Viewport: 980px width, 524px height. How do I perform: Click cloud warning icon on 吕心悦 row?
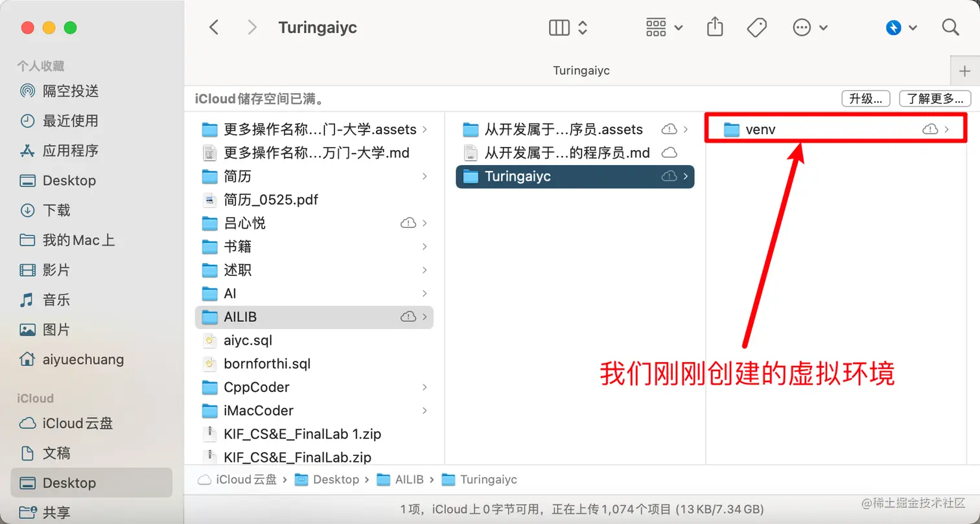click(408, 223)
